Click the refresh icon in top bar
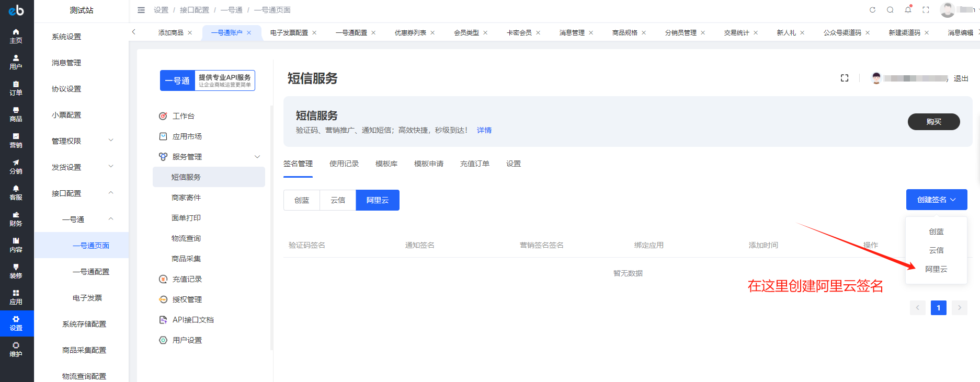 coord(872,10)
